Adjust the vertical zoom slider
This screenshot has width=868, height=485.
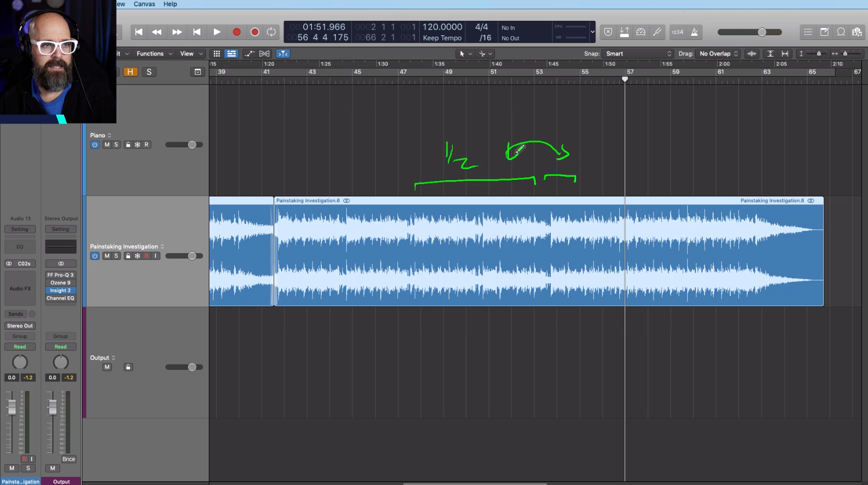[x=819, y=53]
